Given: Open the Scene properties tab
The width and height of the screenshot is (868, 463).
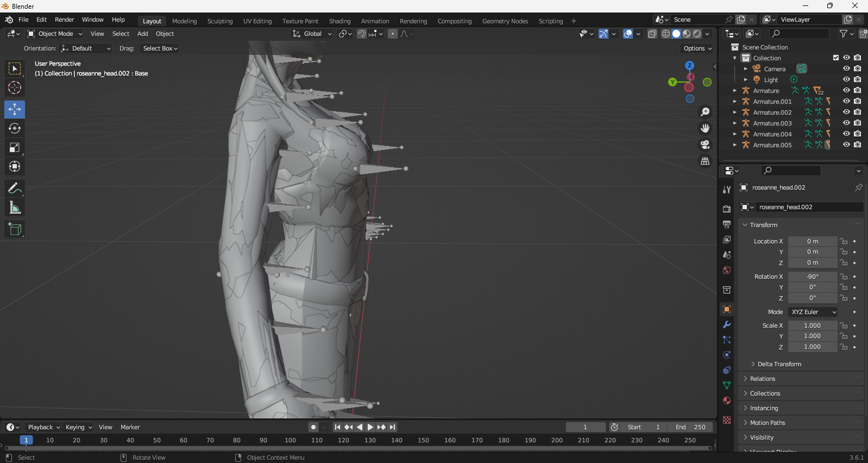Looking at the screenshot, I should (x=727, y=254).
